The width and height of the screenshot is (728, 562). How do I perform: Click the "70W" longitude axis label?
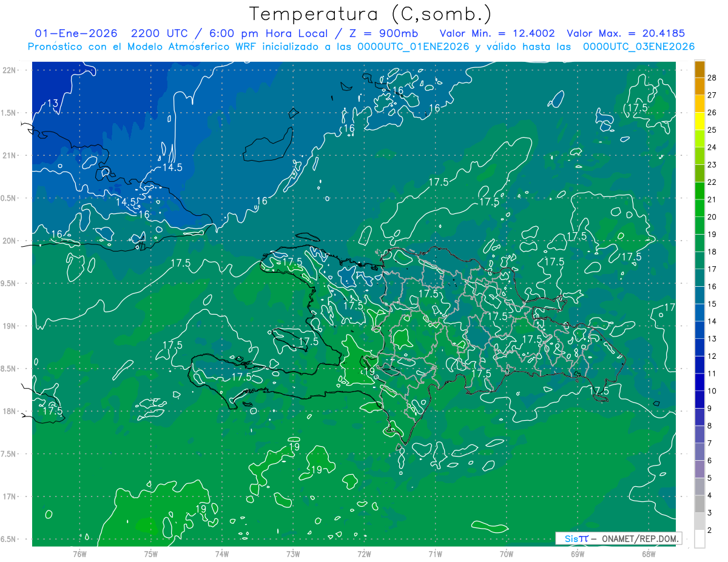pos(506,554)
